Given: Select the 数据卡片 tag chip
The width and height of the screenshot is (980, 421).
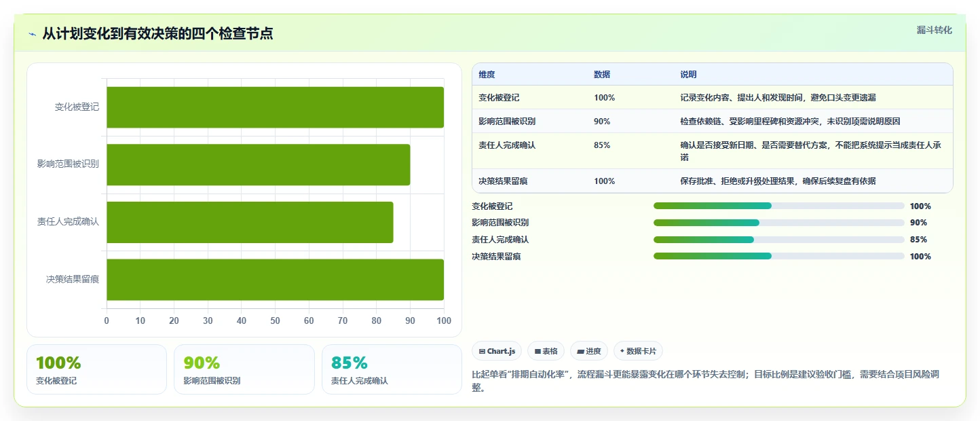Looking at the screenshot, I should click(638, 351).
